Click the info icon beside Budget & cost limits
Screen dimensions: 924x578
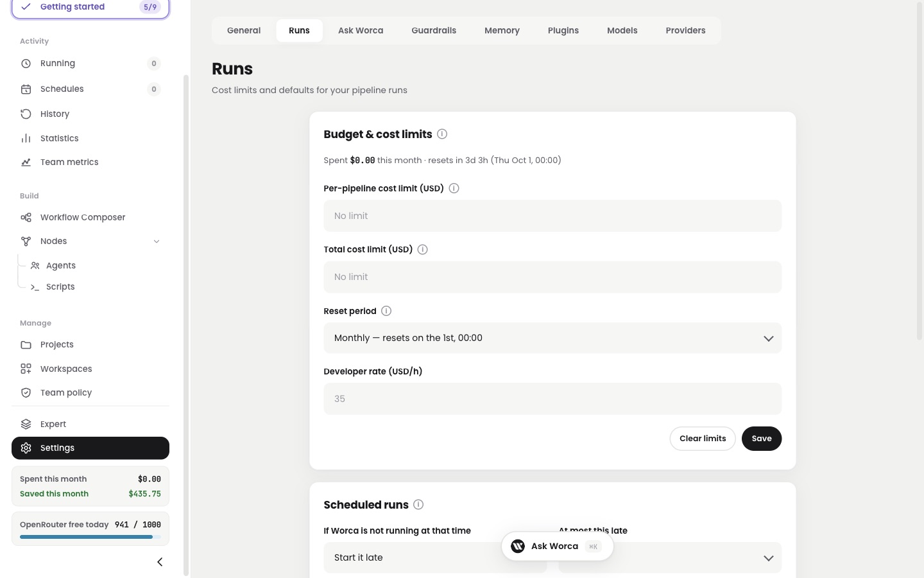(x=442, y=134)
